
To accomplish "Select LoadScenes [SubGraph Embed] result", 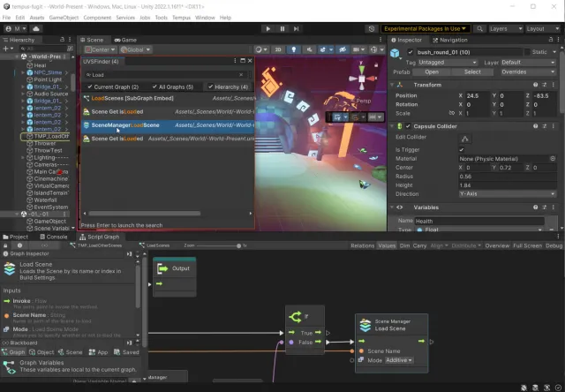I will (x=168, y=98).
